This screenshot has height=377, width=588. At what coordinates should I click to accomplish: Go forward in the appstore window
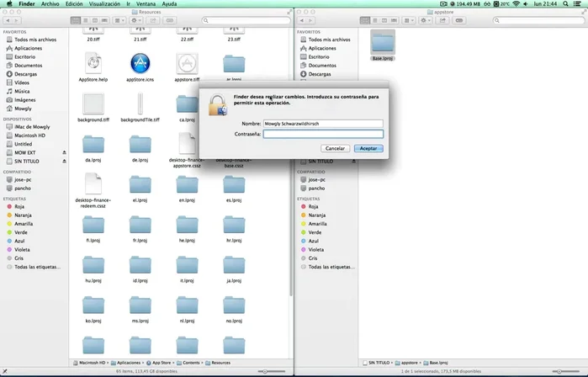(310, 21)
